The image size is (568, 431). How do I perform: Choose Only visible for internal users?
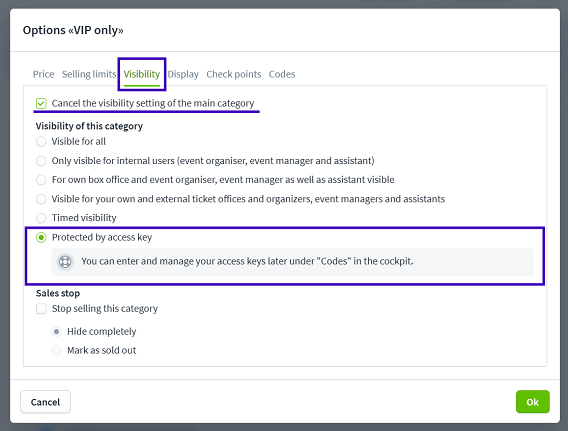tap(41, 161)
